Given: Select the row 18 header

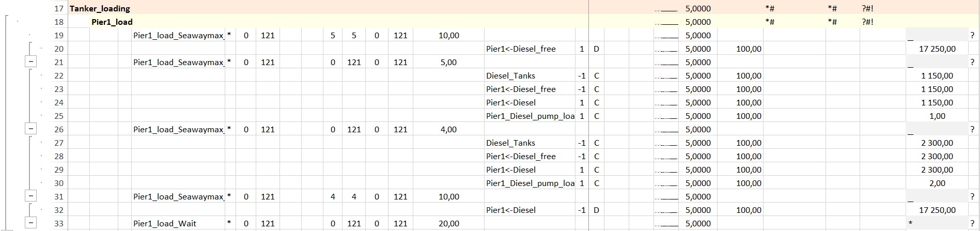Looking at the screenshot, I should (x=59, y=22).
